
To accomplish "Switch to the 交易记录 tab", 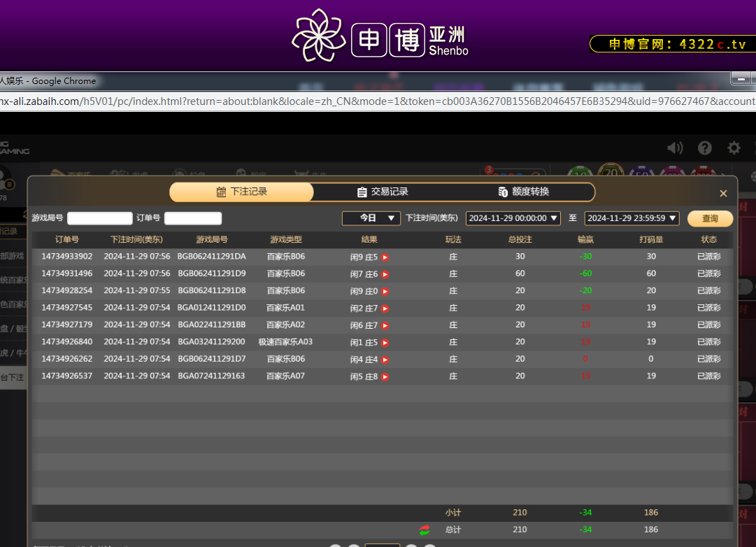I will pyautogui.click(x=382, y=192).
